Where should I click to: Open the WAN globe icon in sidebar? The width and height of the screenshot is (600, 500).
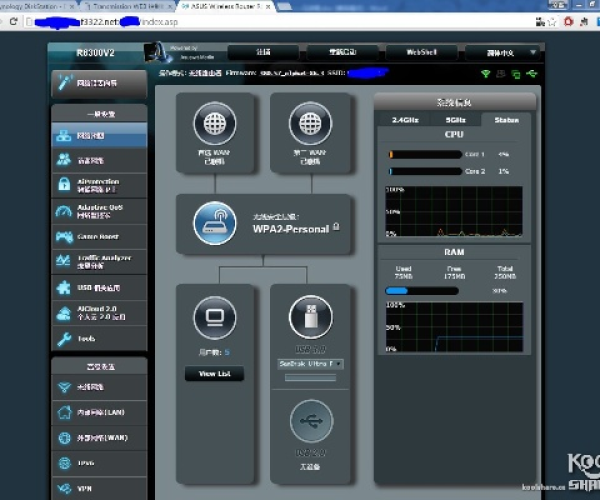coord(64,438)
